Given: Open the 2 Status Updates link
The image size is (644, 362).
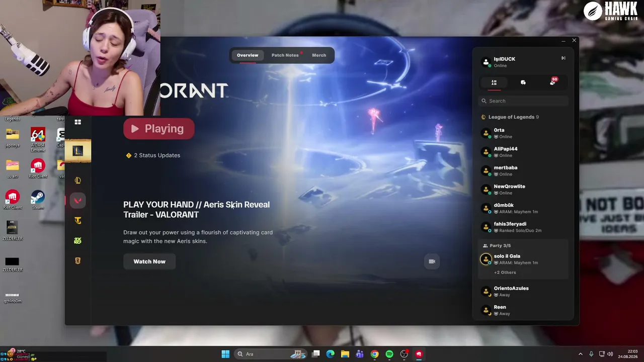Looking at the screenshot, I should (x=153, y=155).
